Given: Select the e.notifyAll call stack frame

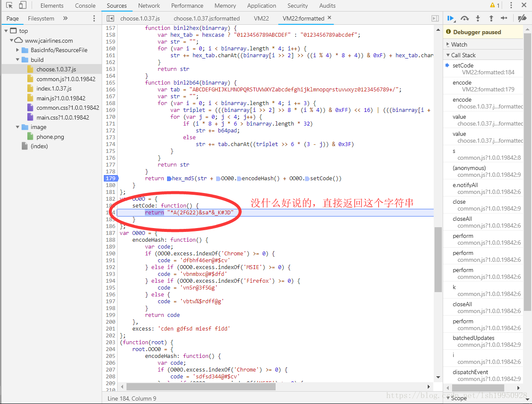Looking at the screenshot, I should tap(483, 188).
